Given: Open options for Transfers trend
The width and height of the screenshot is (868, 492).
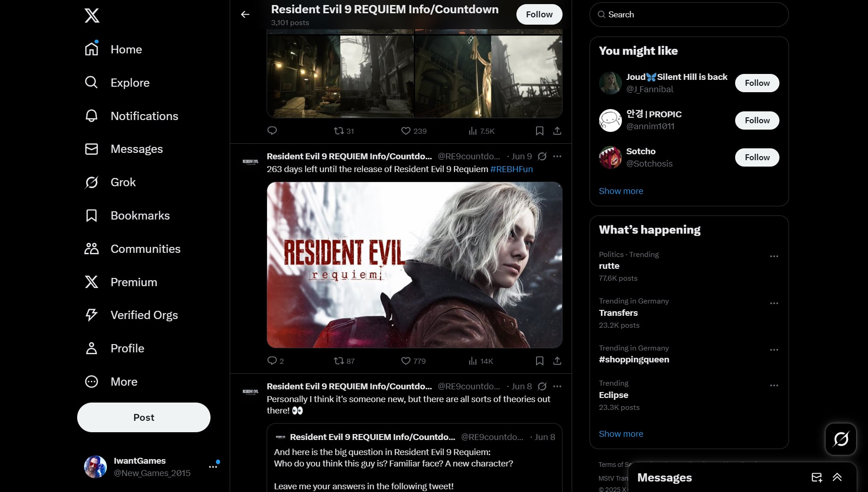Looking at the screenshot, I should click(x=774, y=304).
